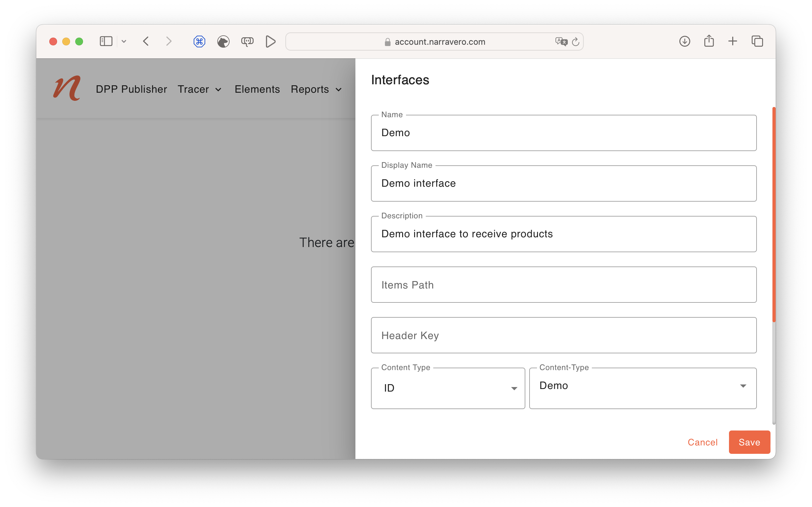Open the Reports menu
Screen dimensions: 812x507
point(316,89)
